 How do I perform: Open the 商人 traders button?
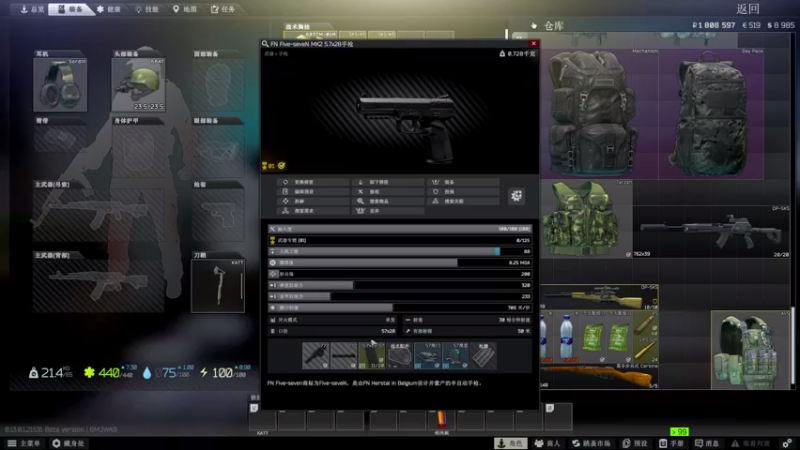547,443
